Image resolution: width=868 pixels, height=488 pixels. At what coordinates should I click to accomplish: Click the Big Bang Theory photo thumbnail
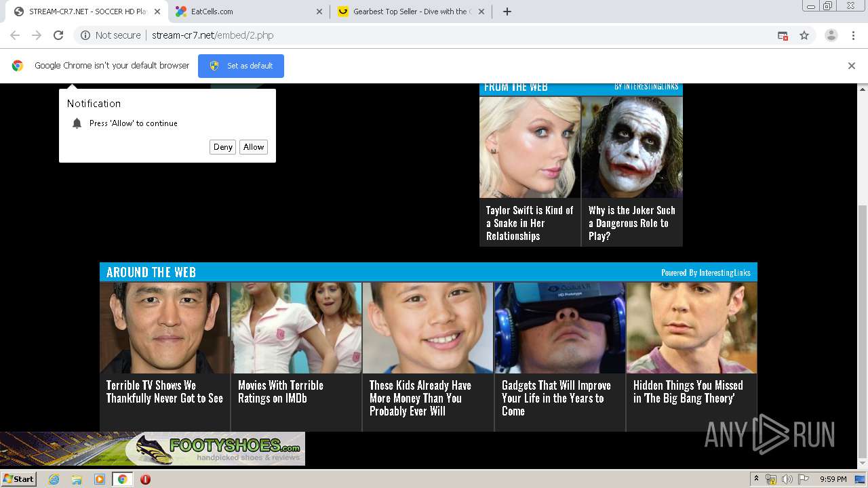point(692,328)
